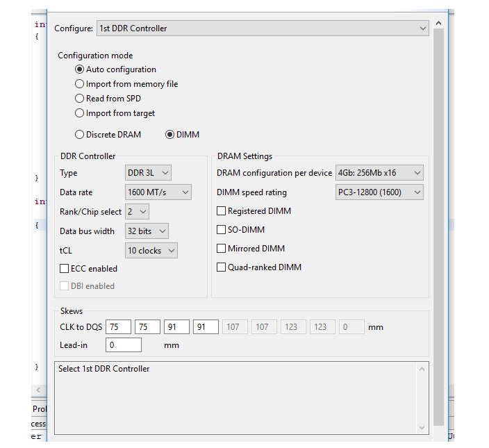Click the fourth CLK to DQS field

(206, 326)
